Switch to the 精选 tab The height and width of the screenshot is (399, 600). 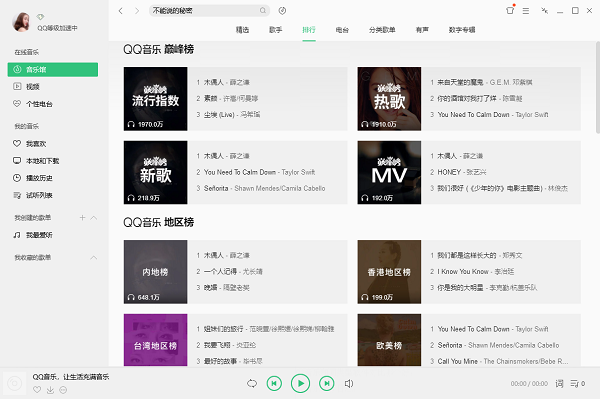click(242, 30)
